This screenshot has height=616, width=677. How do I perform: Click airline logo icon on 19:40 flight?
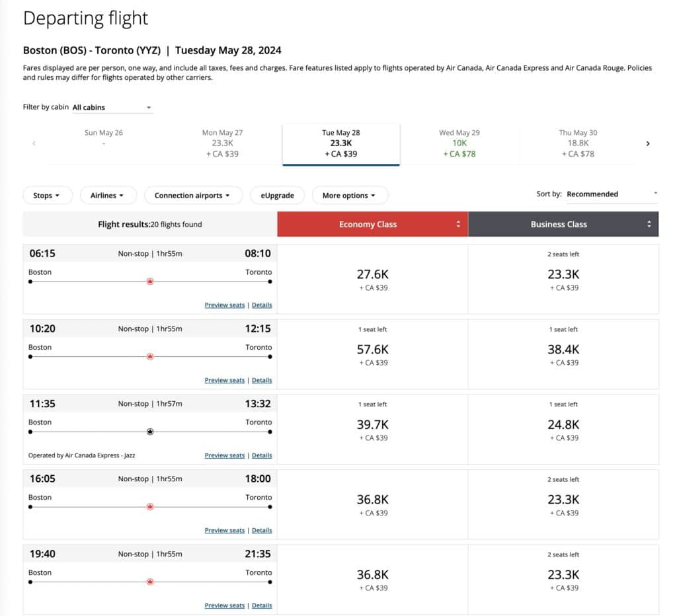point(150,582)
